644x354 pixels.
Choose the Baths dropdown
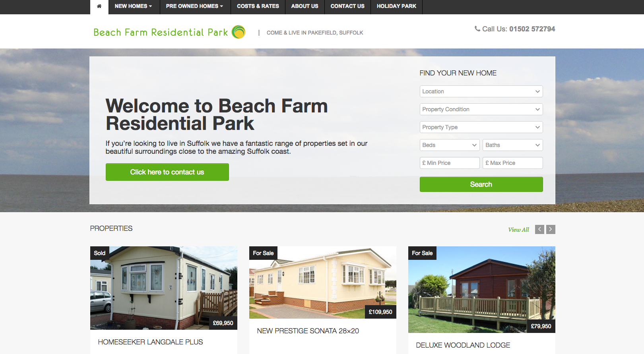(512, 145)
